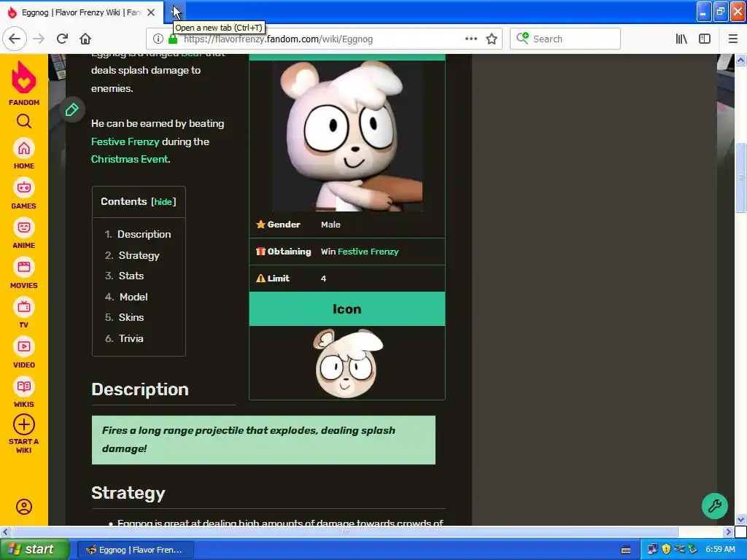Click the START A WIKI plus icon
This screenshot has width=747, height=560.
pos(24,425)
